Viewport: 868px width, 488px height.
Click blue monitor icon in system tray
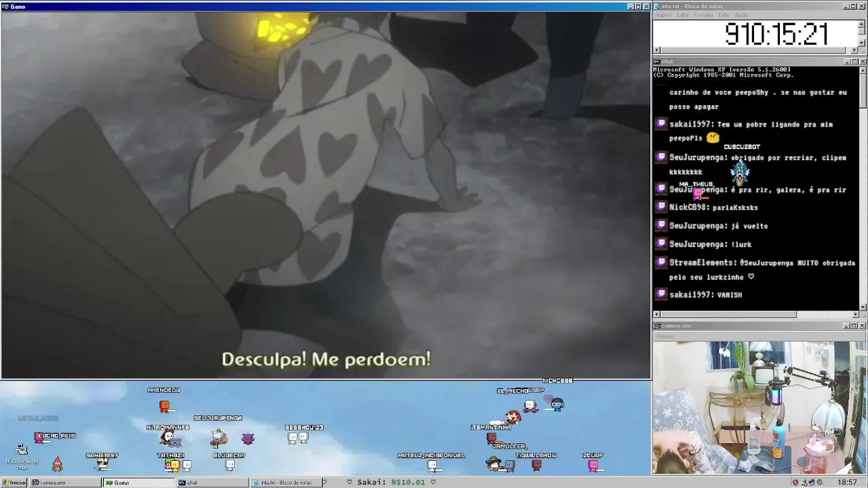tap(812, 483)
